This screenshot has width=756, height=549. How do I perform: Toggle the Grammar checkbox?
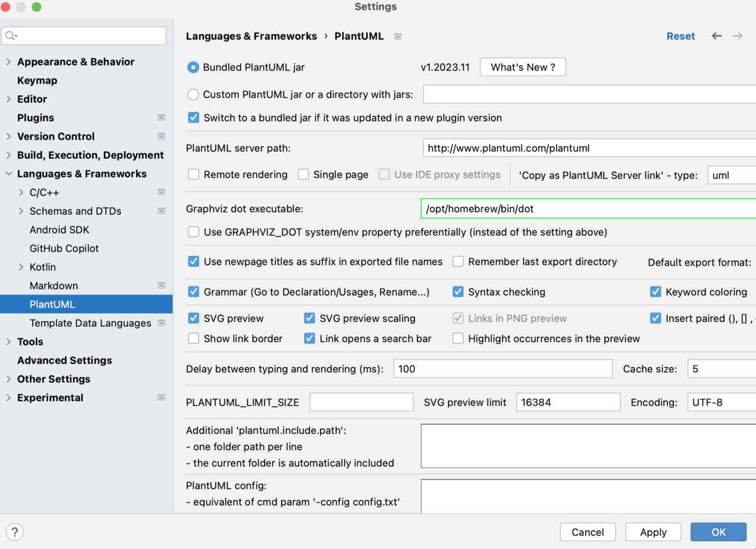coord(194,292)
